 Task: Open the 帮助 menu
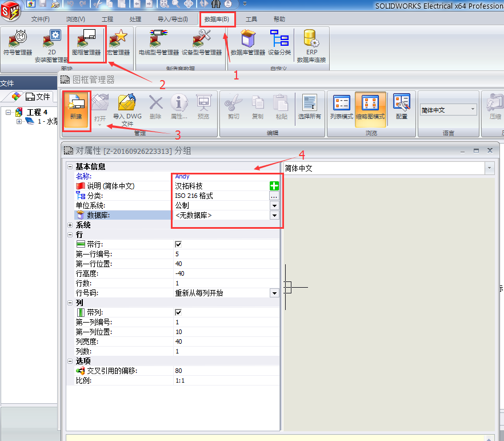279,19
